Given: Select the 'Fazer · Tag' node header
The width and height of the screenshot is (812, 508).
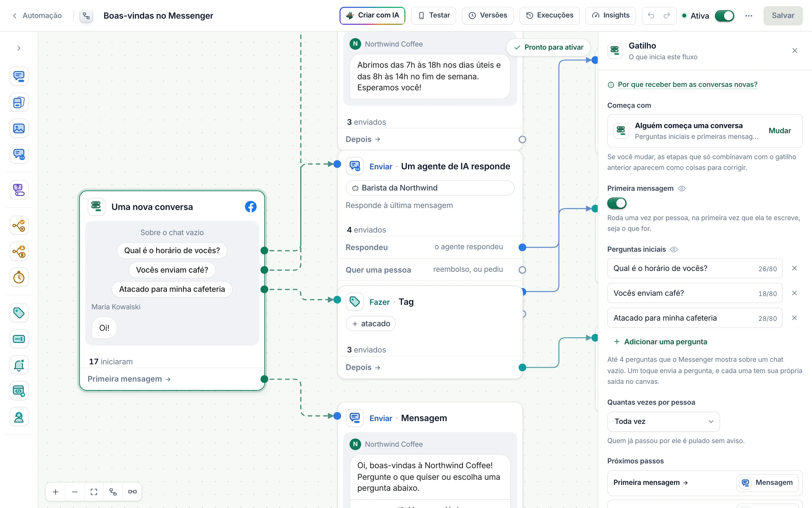Looking at the screenshot, I should [x=430, y=302].
